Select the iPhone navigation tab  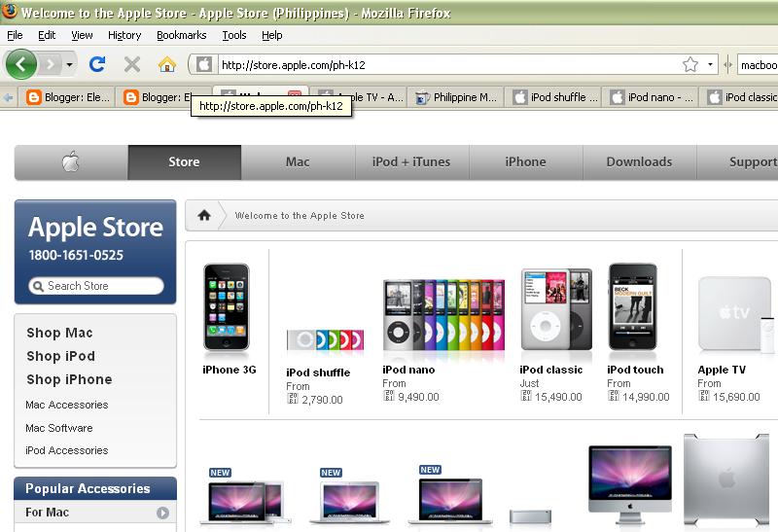pos(525,162)
